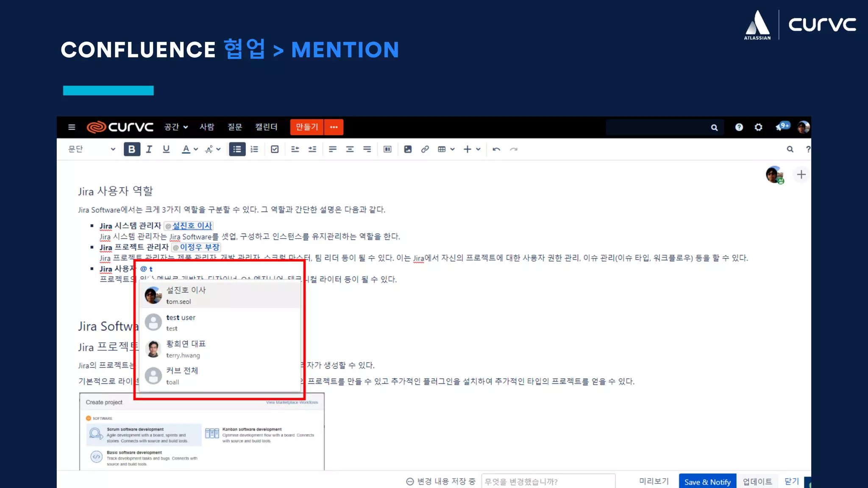Select test user mention suggestion
868x488 pixels.
click(x=220, y=322)
